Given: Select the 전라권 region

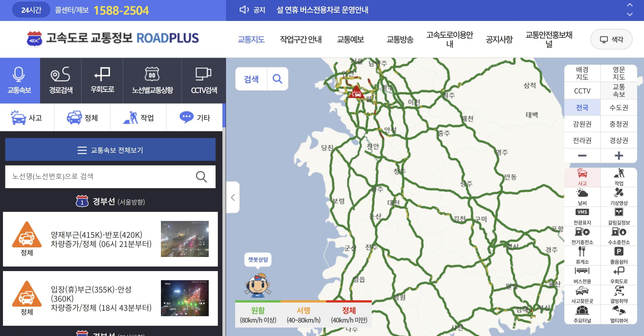Looking at the screenshot, I should (582, 140).
